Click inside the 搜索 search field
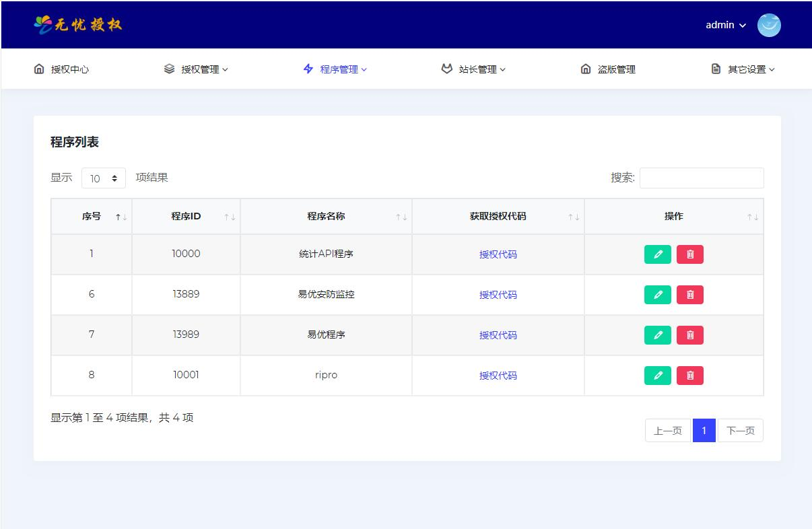Screen dimensions: 812x529 pyautogui.click(x=702, y=178)
